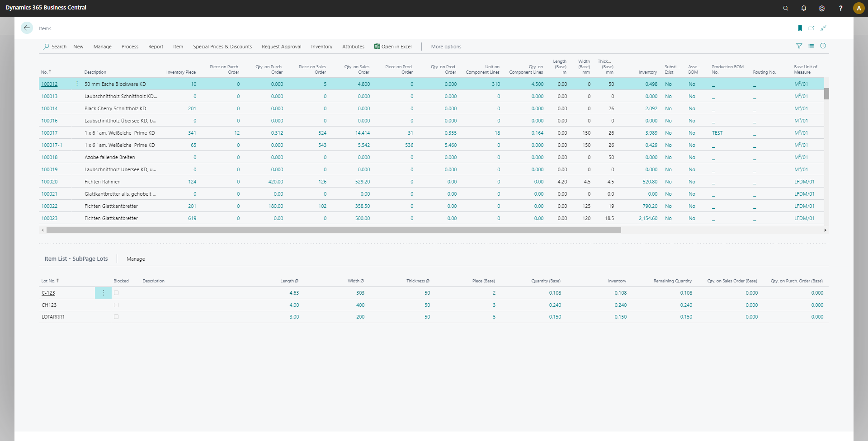The height and width of the screenshot is (441, 868).
Task: Click the help question mark icon
Action: [x=840, y=8]
